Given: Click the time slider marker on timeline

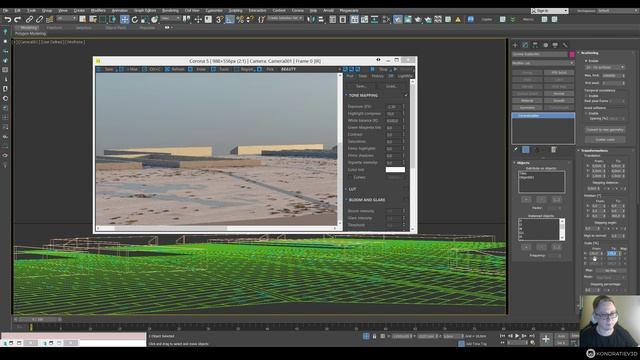Looking at the screenshot, I should point(31,327).
